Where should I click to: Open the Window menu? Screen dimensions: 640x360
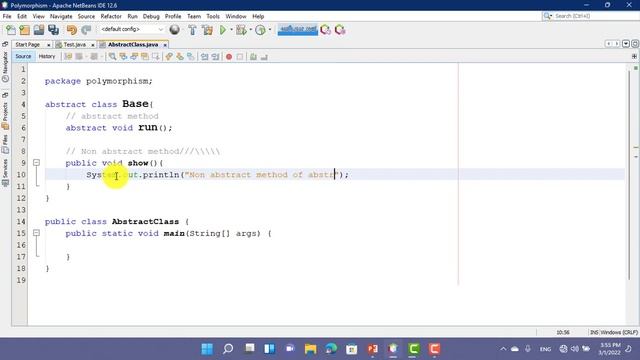[x=236, y=16]
